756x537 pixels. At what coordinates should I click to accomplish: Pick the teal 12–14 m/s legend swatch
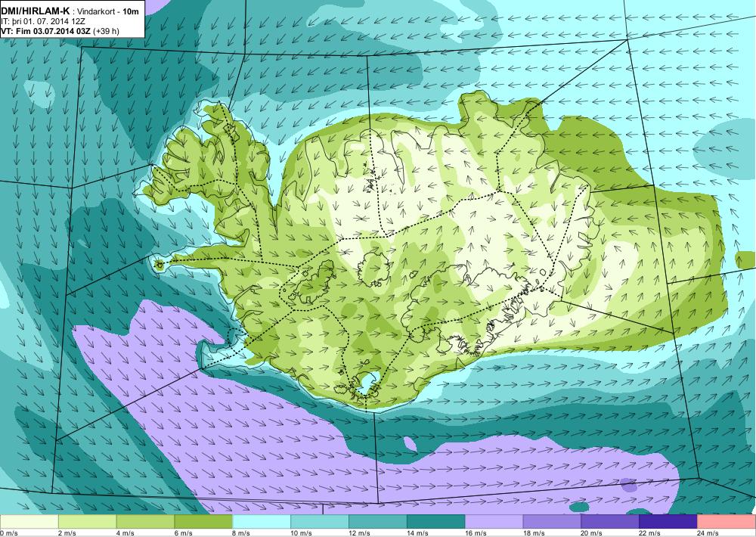378,522
